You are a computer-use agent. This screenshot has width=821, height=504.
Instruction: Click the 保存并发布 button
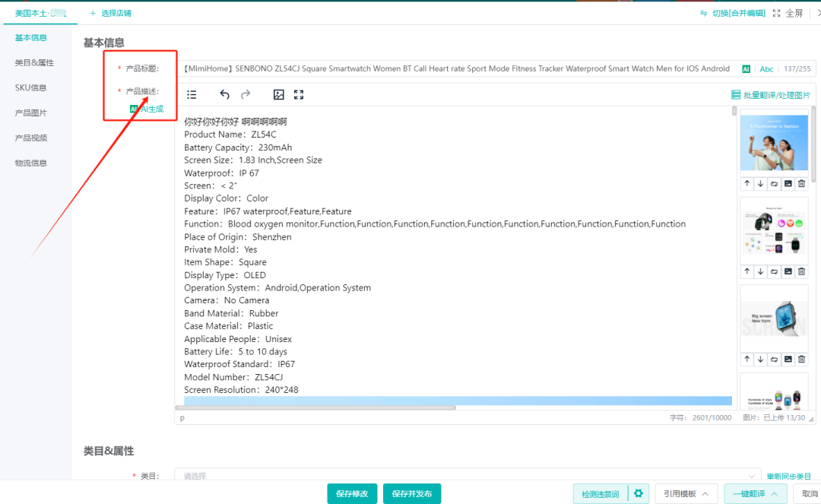pyautogui.click(x=411, y=493)
